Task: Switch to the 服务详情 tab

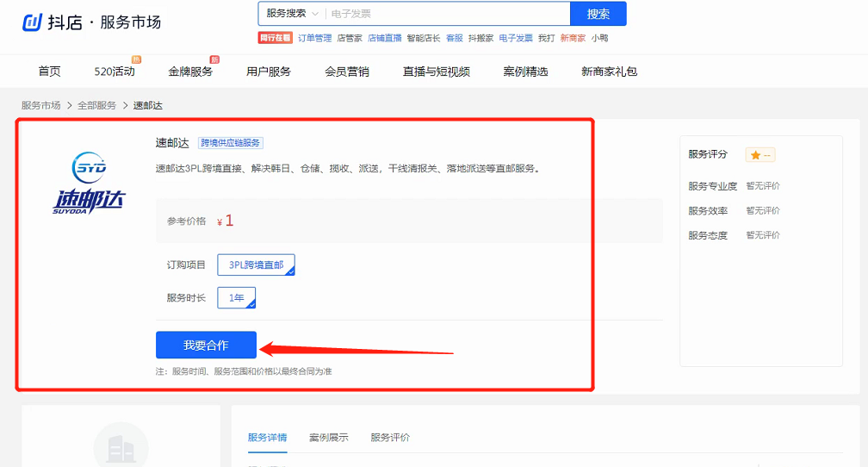Action: (x=267, y=438)
